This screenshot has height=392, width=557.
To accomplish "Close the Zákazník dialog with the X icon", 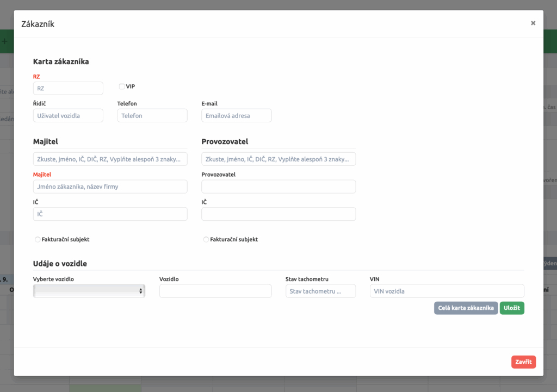I will (x=533, y=23).
